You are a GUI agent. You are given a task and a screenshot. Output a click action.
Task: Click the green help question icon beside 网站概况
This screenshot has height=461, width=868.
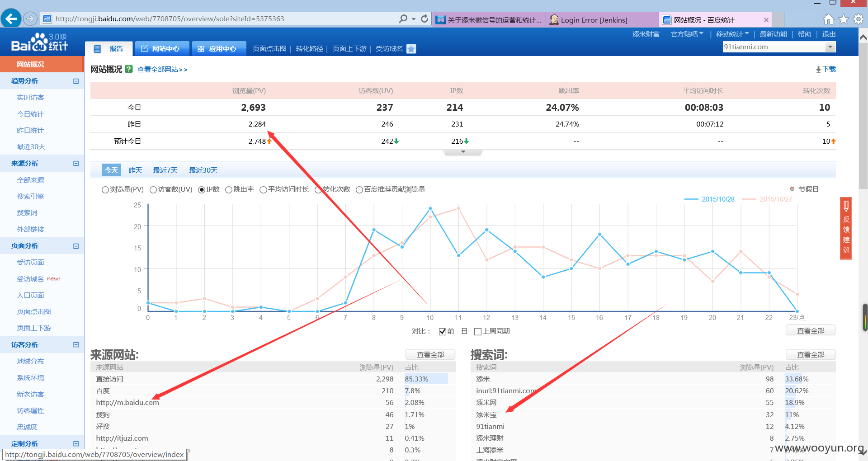[x=129, y=69]
